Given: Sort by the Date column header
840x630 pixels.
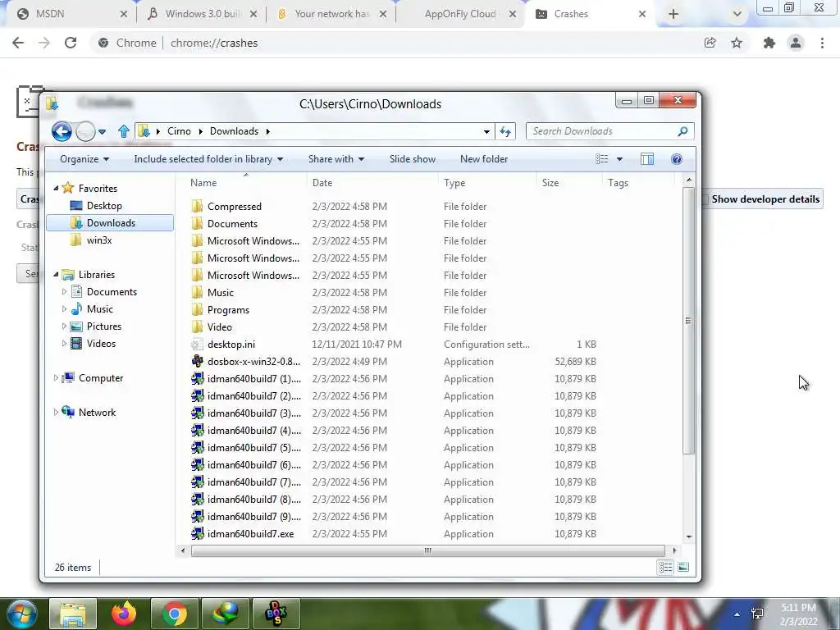Looking at the screenshot, I should 372,183.
